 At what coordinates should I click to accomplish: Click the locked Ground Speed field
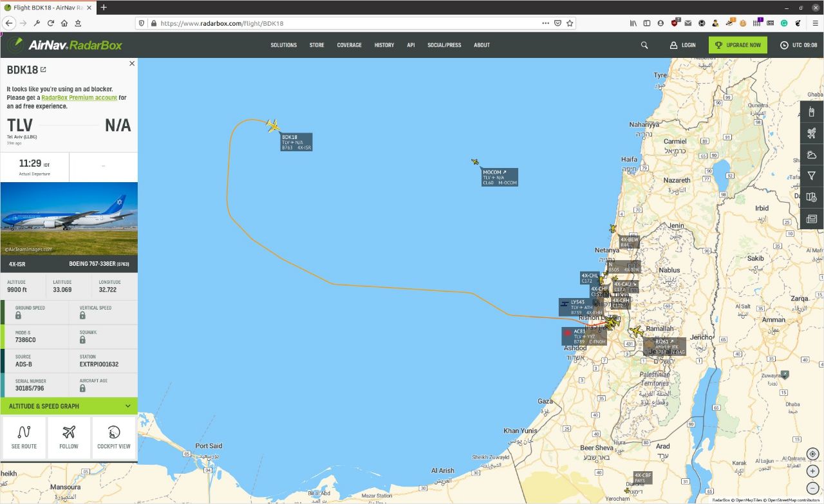point(37,312)
